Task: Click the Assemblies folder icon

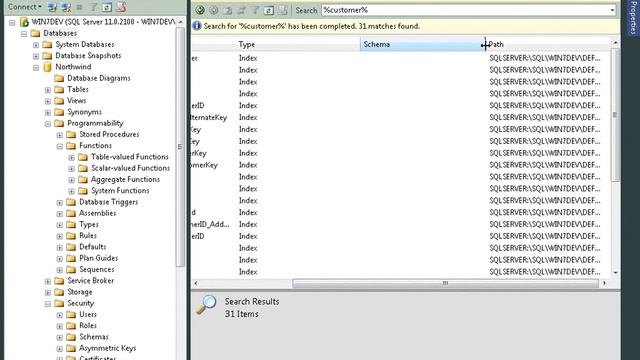Action: pos(71,213)
